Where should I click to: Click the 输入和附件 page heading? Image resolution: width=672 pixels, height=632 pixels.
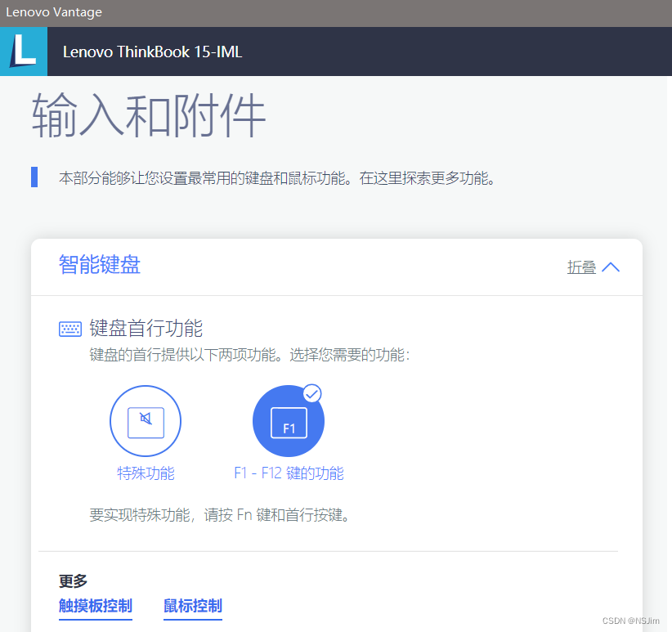149,115
